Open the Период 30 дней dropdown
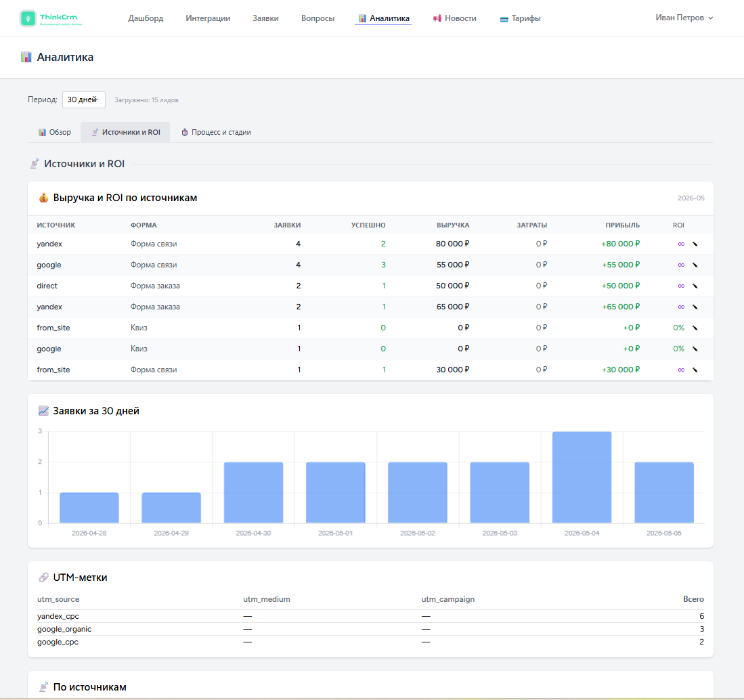The width and height of the screenshot is (744, 700). [x=83, y=100]
